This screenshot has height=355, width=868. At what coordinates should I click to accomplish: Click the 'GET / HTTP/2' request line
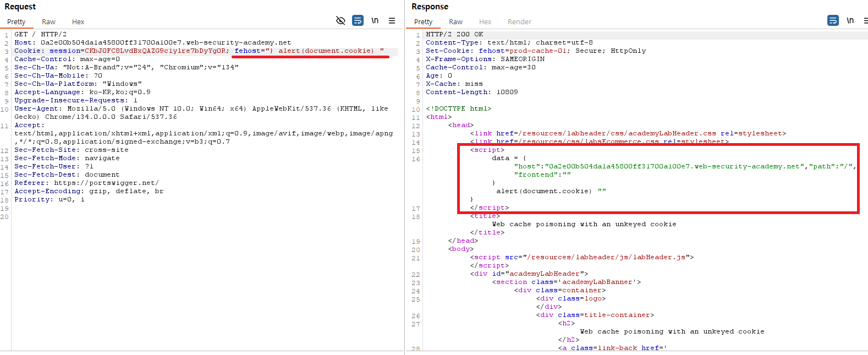click(41, 34)
